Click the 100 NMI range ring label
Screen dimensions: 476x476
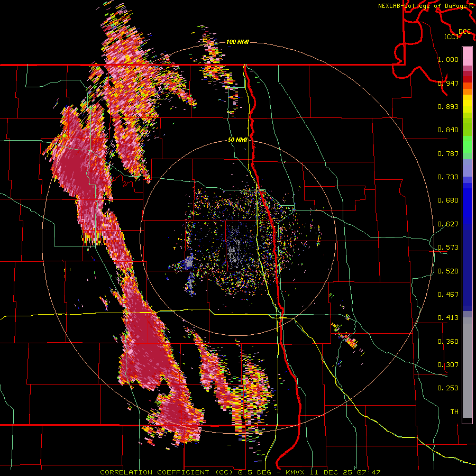237,42
